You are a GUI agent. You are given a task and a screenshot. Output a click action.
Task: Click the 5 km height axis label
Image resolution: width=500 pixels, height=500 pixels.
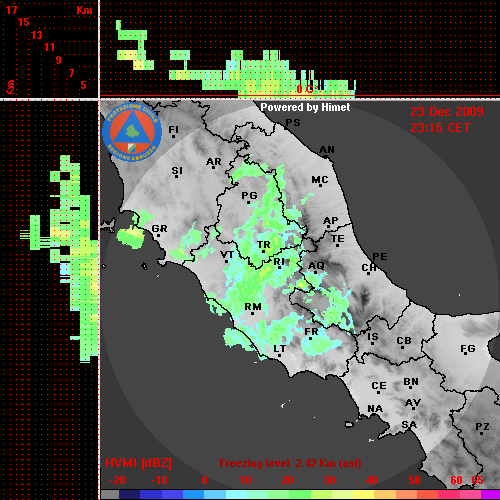click(83, 85)
